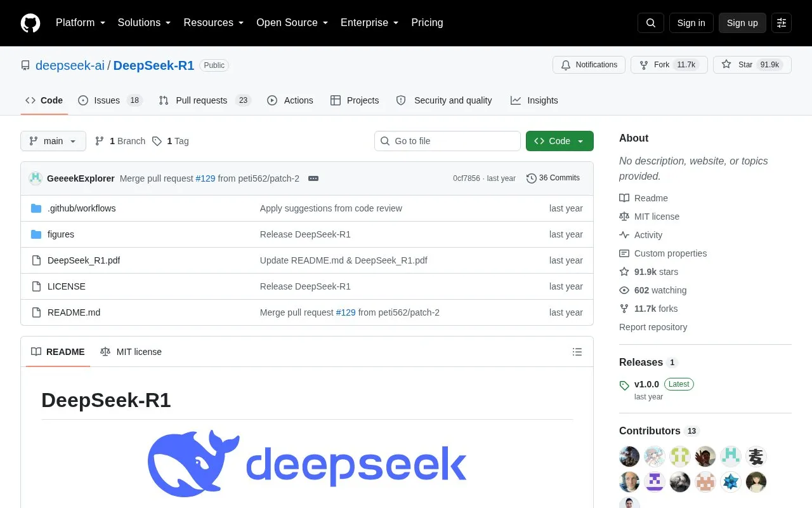The height and width of the screenshot is (508, 812).
Task: Open the v1.0.0 release
Action: tap(646, 384)
